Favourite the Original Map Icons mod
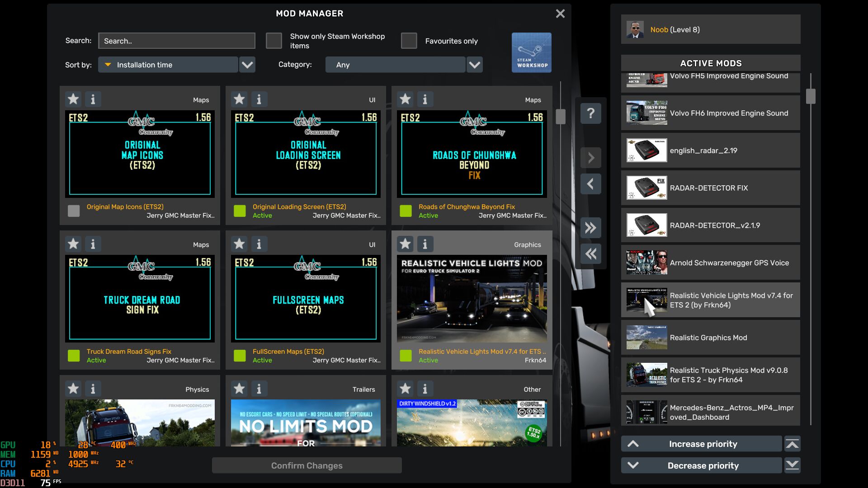Viewport: 868px width, 488px height. 73,99
